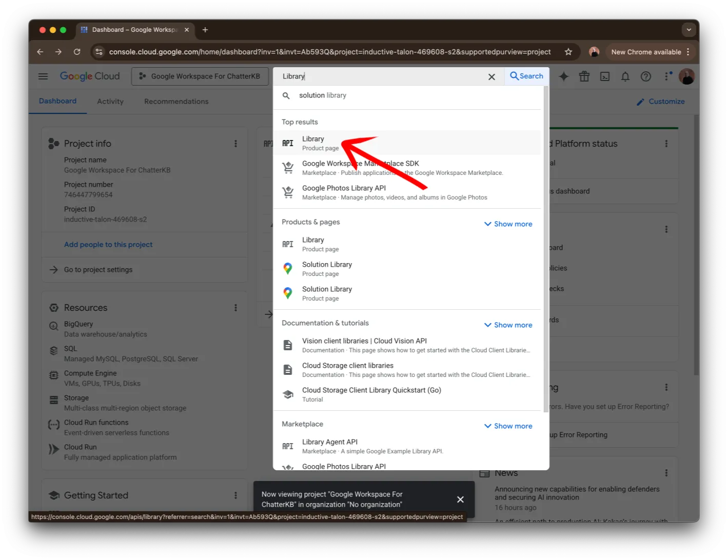Click Add people to this project
728x560 pixels.
[108, 245]
